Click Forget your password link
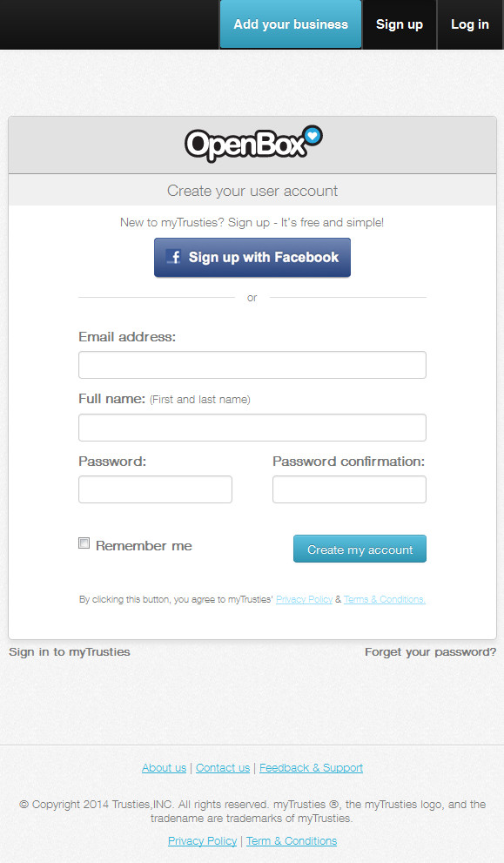The width and height of the screenshot is (504, 863). point(430,651)
